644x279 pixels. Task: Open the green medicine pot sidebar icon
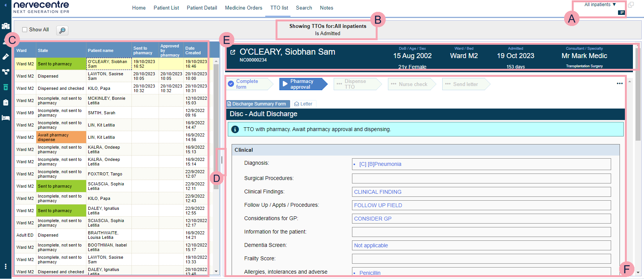[6, 87]
